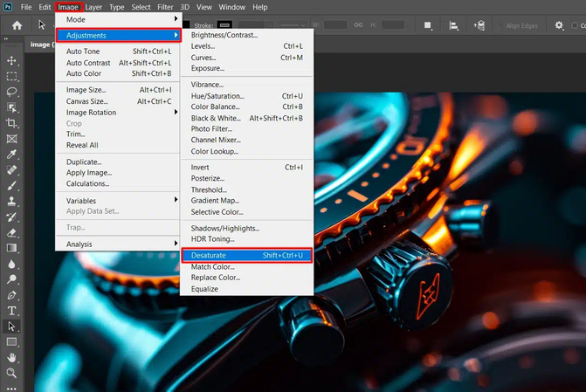Select the Rectangular Marquee tool
The image size is (586, 392).
point(11,76)
